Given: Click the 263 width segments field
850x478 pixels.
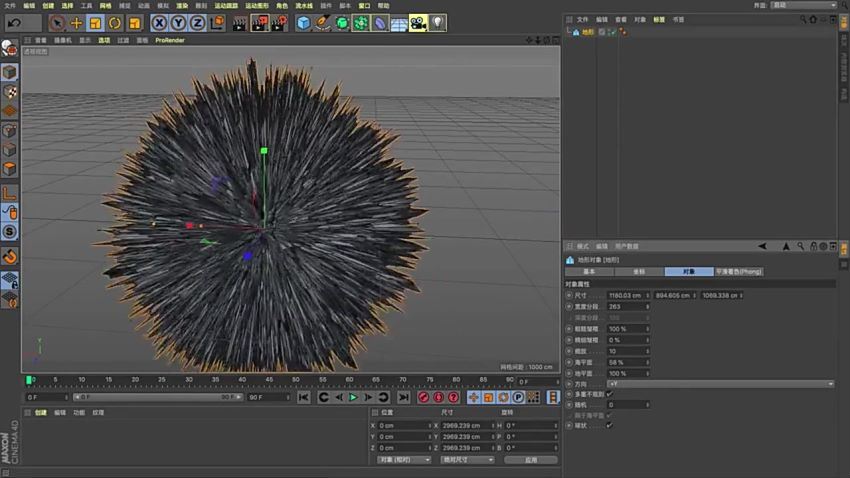Looking at the screenshot, I should pos(628,307).
